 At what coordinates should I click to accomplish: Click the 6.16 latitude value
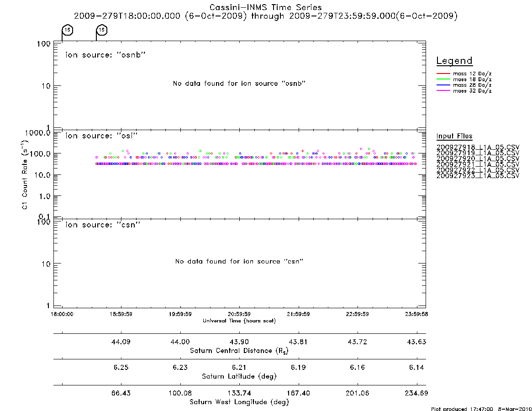click(357, 368)
